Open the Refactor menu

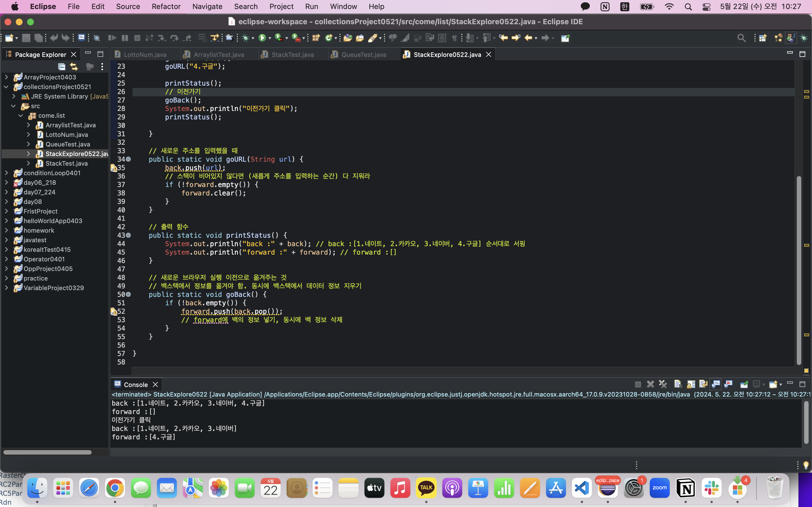click(x=166, y=6)
